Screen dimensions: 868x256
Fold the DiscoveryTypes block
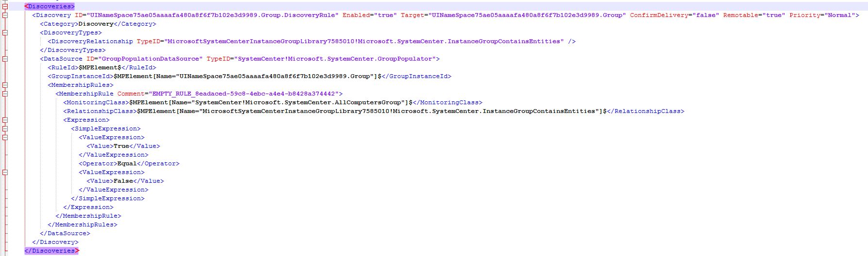5,32
